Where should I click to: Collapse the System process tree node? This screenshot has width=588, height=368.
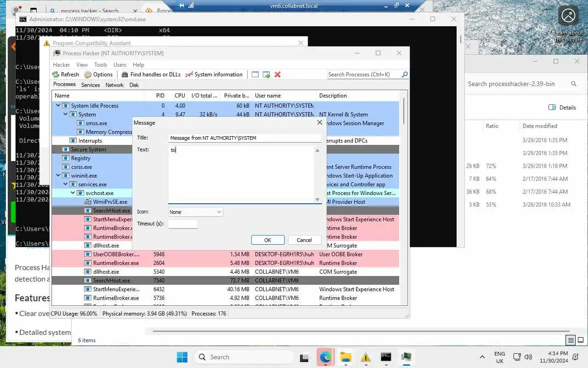(x=65, y=115)
